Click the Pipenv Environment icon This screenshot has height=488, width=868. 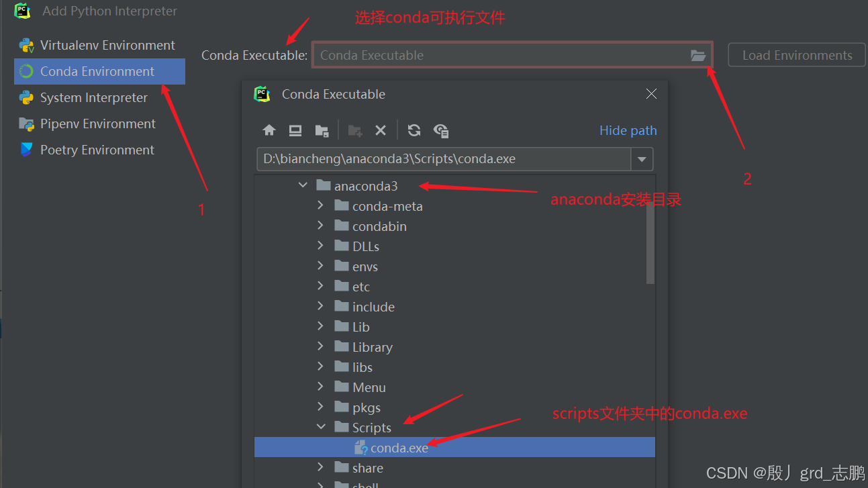tap(27, 124)
